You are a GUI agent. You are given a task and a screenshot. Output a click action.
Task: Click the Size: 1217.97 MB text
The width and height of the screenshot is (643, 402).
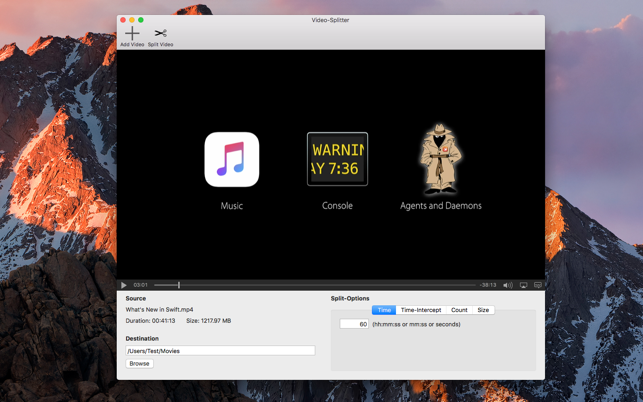pyautogui.click(x=208, y=321)
